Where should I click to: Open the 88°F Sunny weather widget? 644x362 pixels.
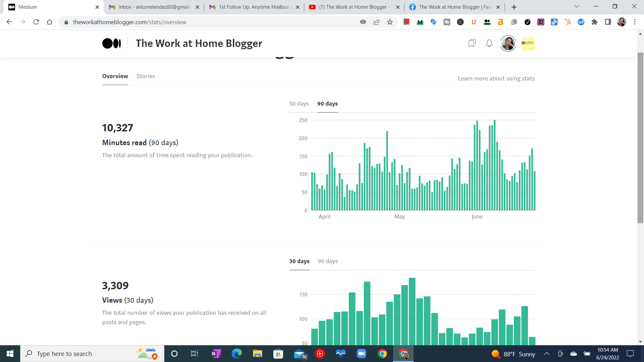point(513,354)
